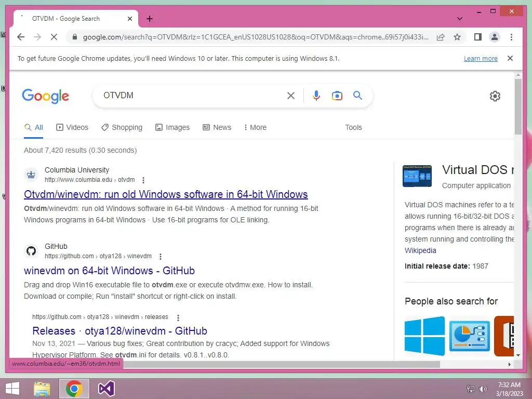Viewport: 532px width, 399px height.
Task: Click the GitHub favicon icon
Action: (31, 251)
